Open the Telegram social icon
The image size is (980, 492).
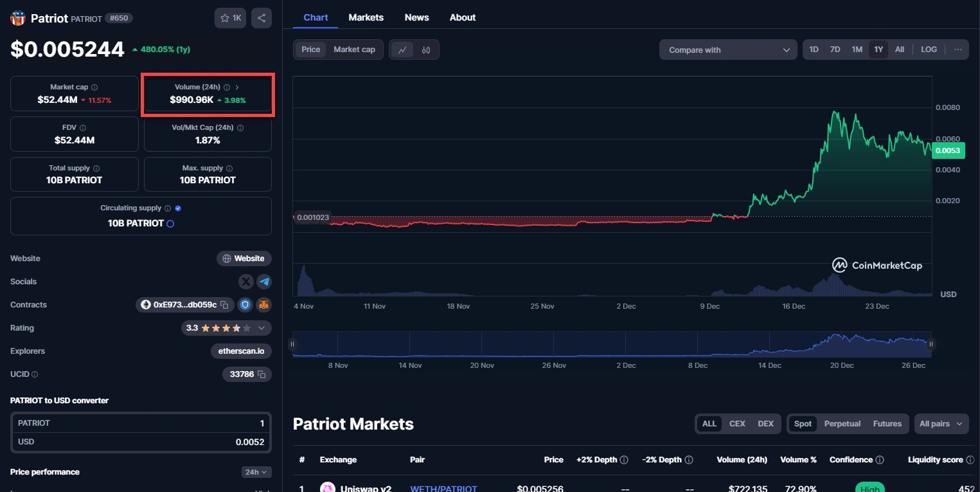pos(264,282)
